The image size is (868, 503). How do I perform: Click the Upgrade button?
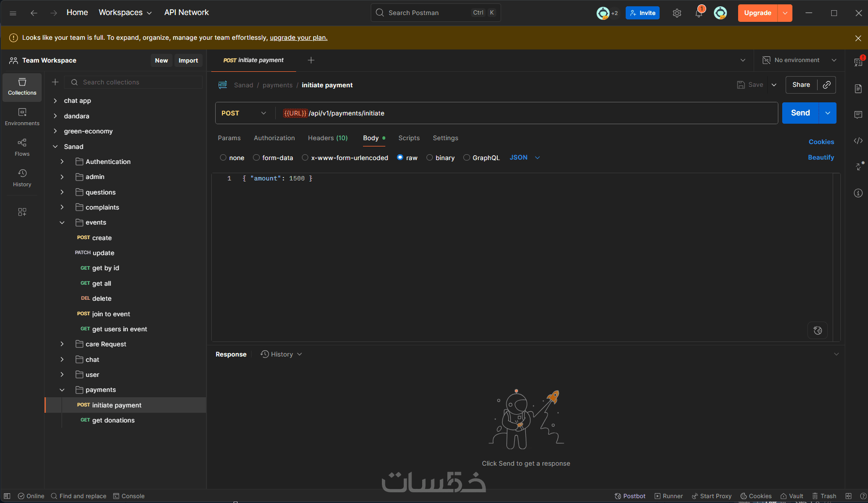click(758, 13)
